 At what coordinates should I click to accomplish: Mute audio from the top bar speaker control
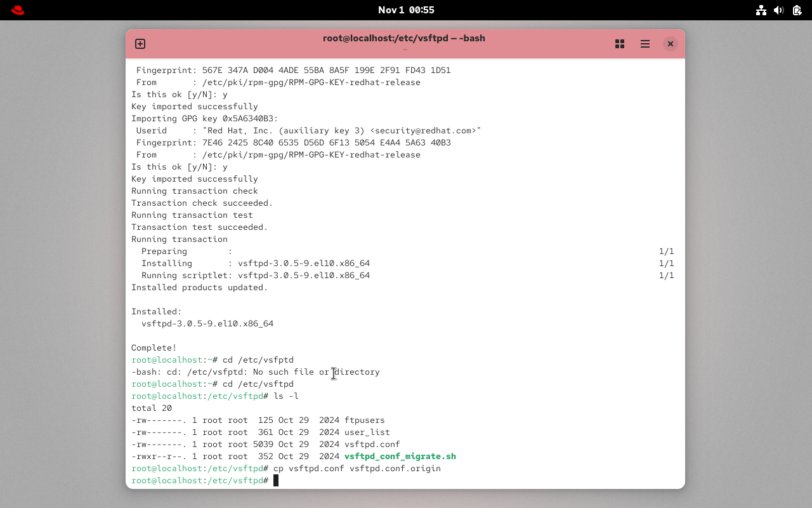(x=779, y=10)
